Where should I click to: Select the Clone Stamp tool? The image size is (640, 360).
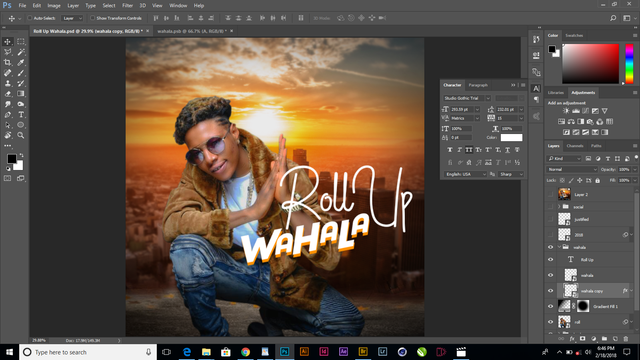coord(8,83)
